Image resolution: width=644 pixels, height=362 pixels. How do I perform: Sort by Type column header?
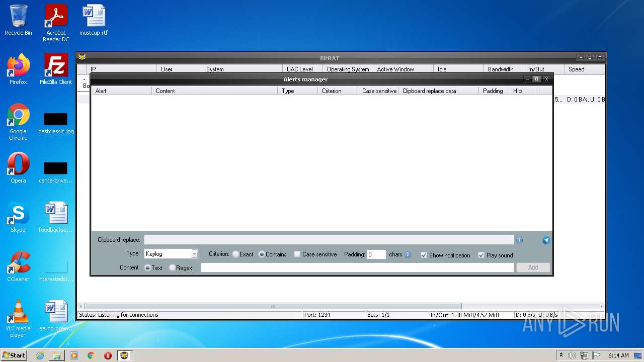pos(297,91)
